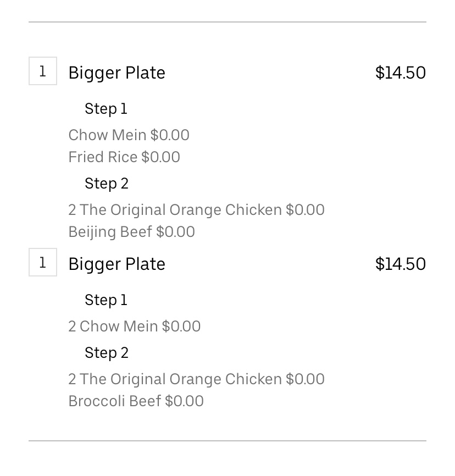Open the first Bigger Plate item
Viewport: 455px width, 476px height.
[x=116, y=73]
